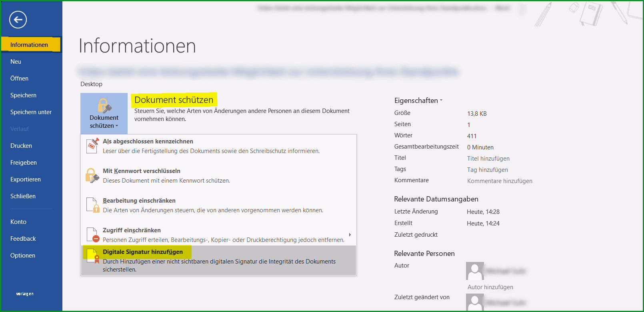Click the Zuletzt gedruckt label

(x=416, y=235)
